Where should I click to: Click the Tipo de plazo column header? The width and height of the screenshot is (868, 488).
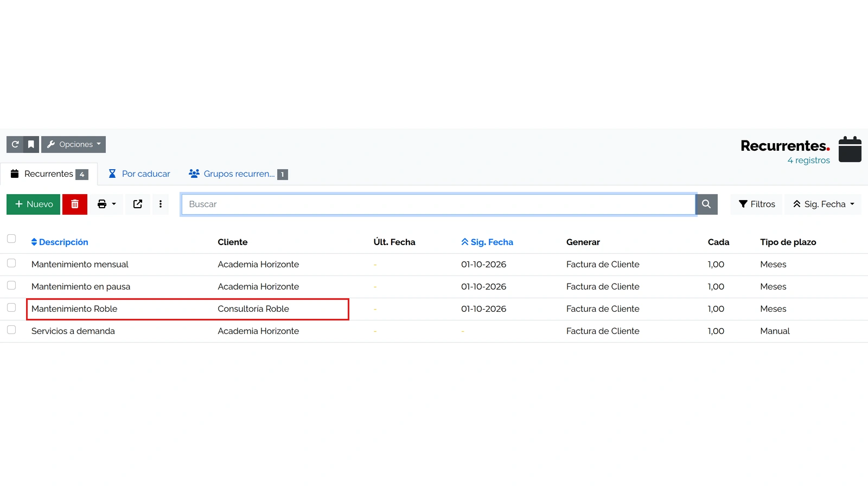(788, 242)
